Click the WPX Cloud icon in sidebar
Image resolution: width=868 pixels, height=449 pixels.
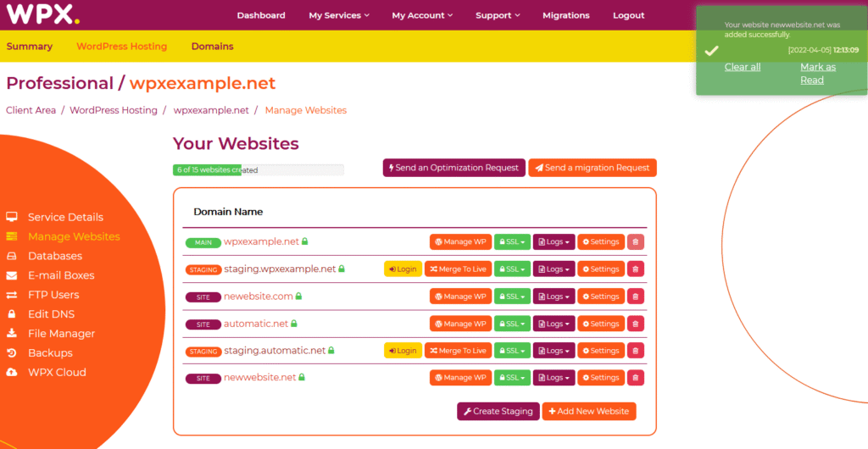pos(12,373)
